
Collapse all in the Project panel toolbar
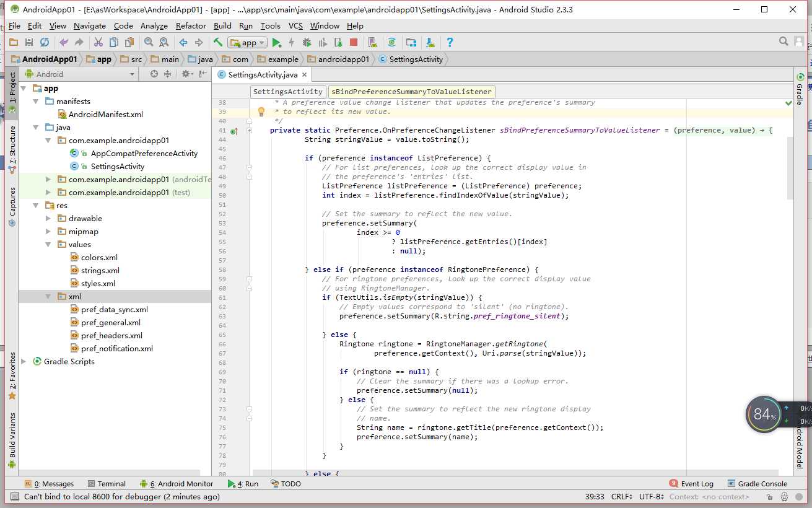[167, 74]
